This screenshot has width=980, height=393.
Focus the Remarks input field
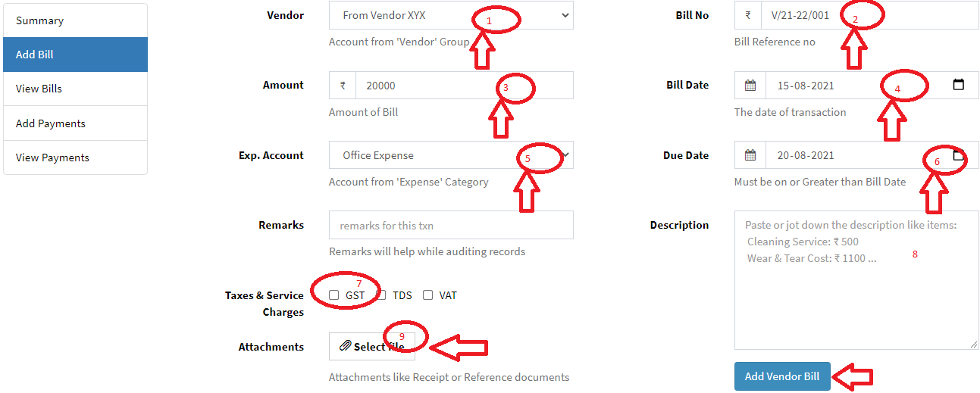click(x=451, y=225)
